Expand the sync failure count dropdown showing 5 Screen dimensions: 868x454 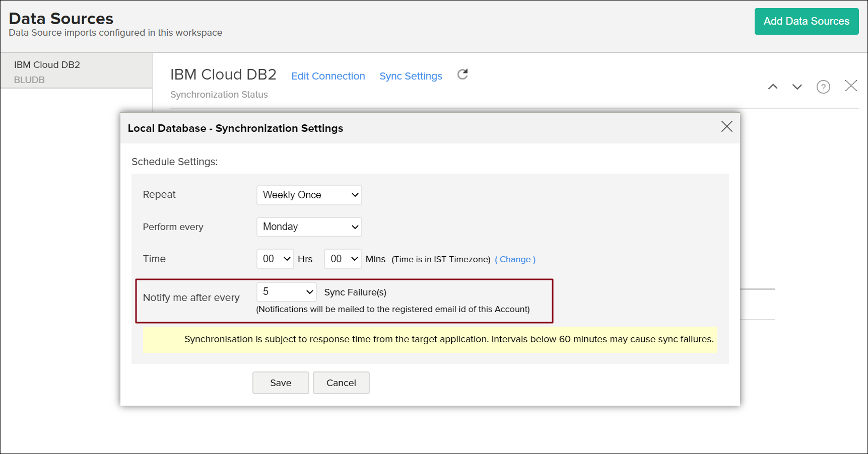(x=286, y=292)
